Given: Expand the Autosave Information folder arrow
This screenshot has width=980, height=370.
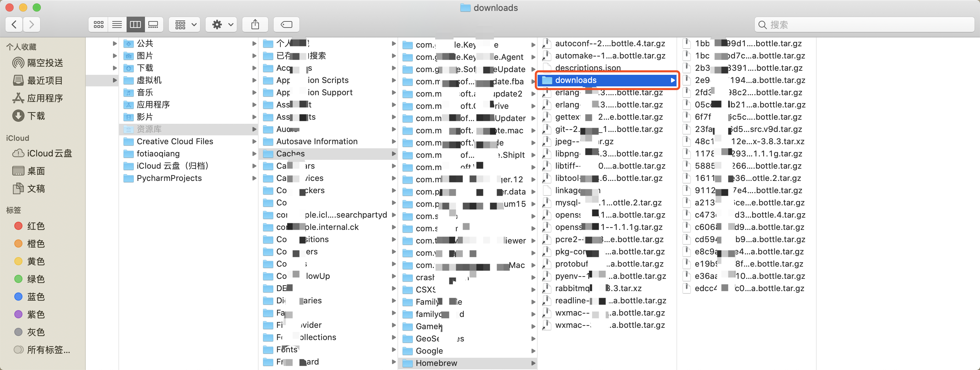Looking at the screenshot, I should tap(394, 141).
